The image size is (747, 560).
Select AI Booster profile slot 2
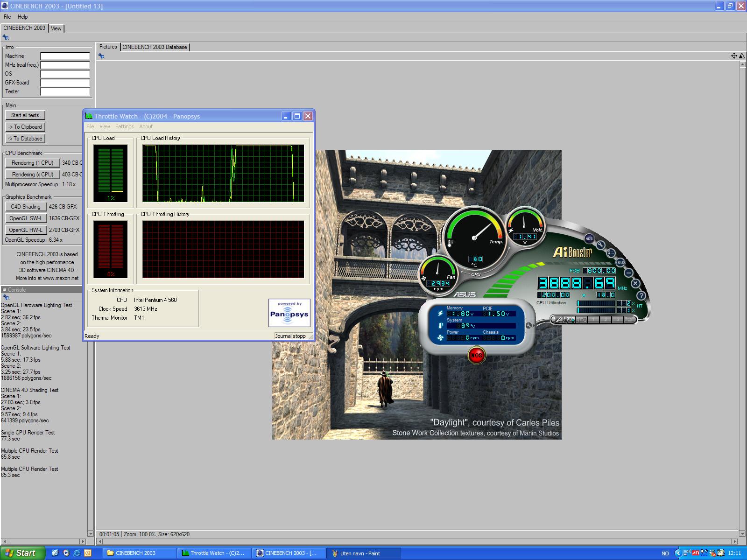click(606, 320)
